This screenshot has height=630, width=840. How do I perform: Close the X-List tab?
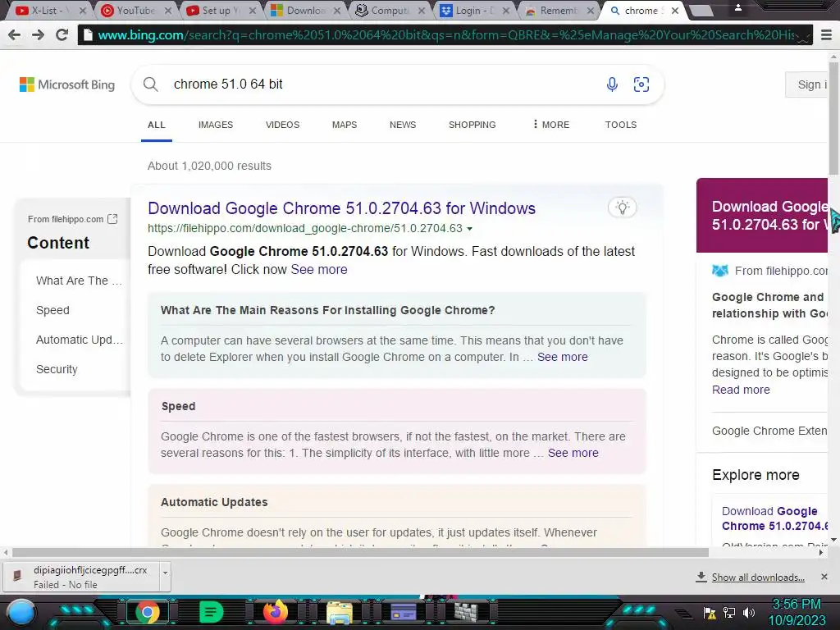click(x=83, y=10)
